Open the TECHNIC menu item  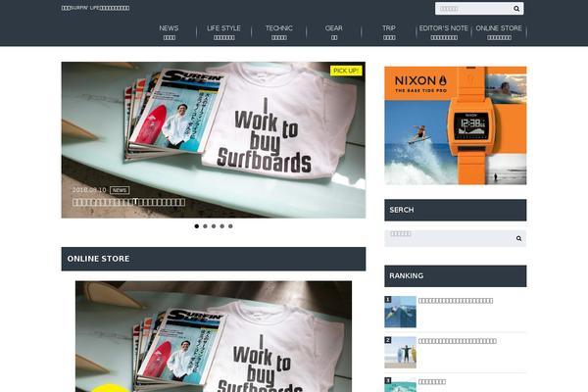[x=279, y=32]
